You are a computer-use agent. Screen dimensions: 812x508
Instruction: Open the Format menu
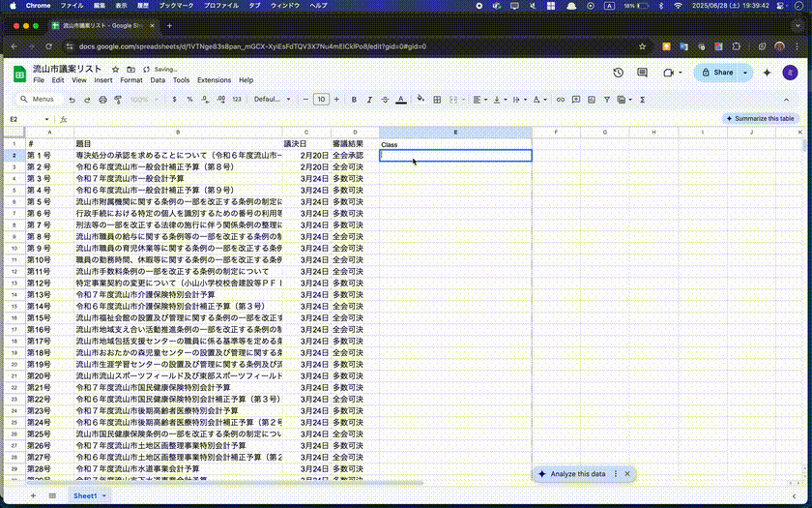point(131,80)
